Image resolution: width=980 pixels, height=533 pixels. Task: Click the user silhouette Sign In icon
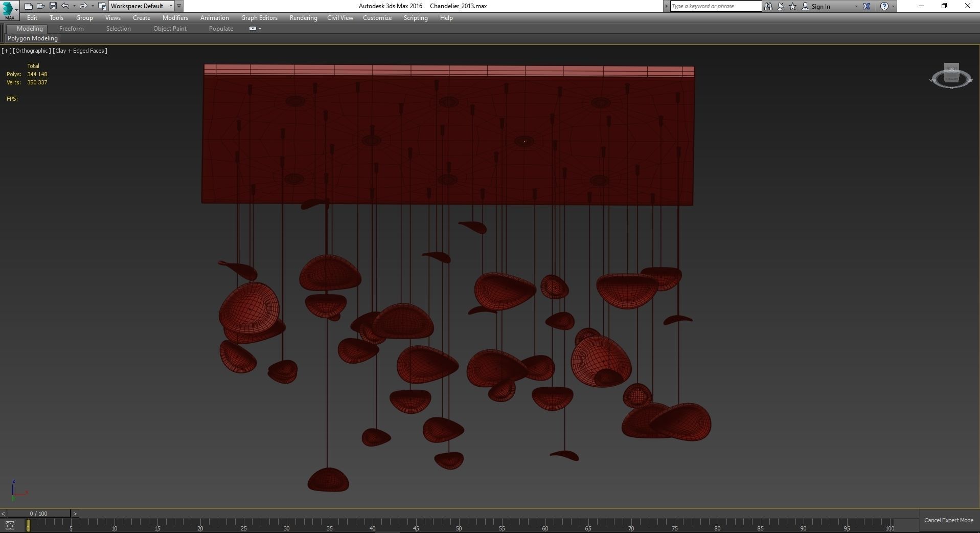(x=805, y=6)
